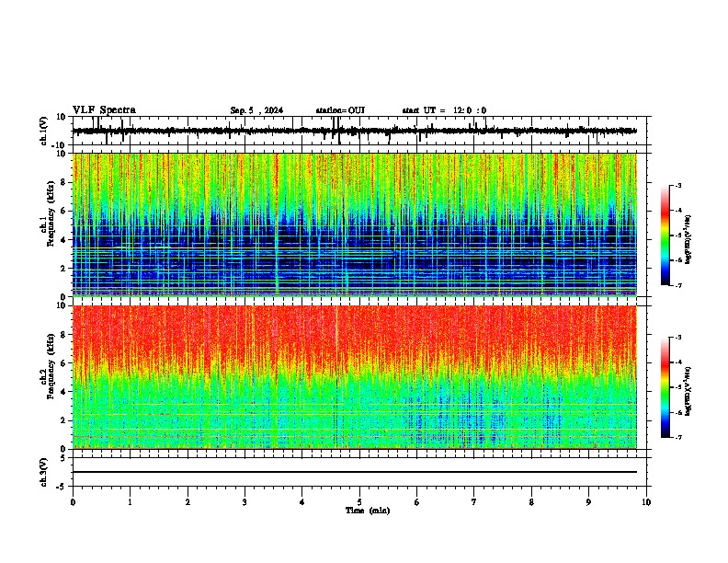Click time axis tick label "0"
This screenshot has width=728, height=563.
[x=73, y=502]
